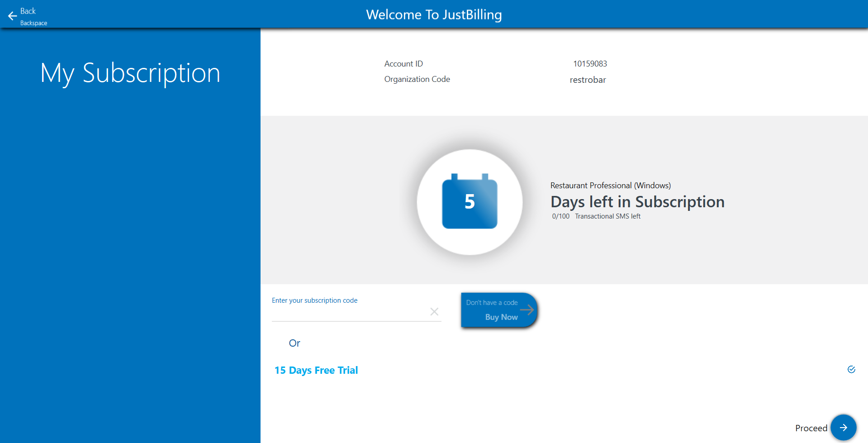868x443 pixels.
Task: Click the Transactional SMS left counter
Action: pyautogui.click(x=596, y=216)
